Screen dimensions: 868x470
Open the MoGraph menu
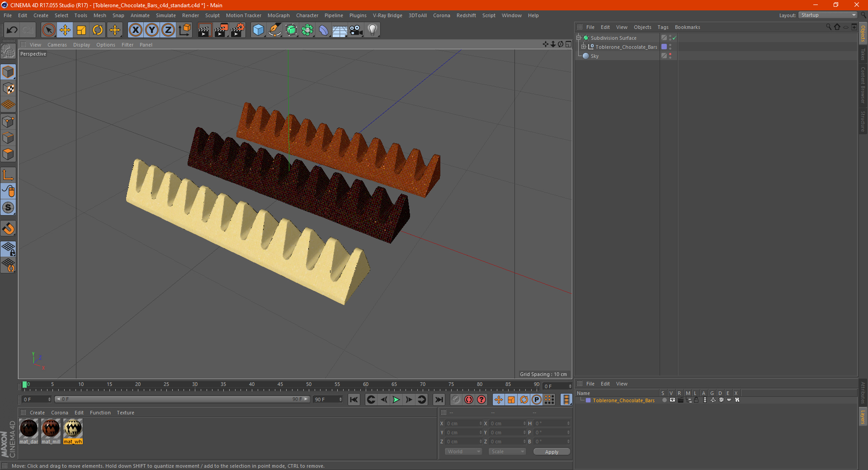click(278, 15)
